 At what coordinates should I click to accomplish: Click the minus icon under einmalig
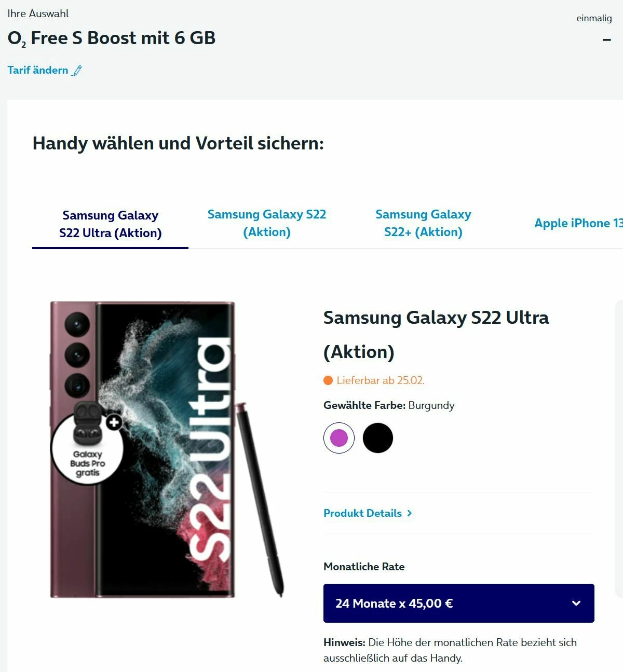(x=606, y=39)
